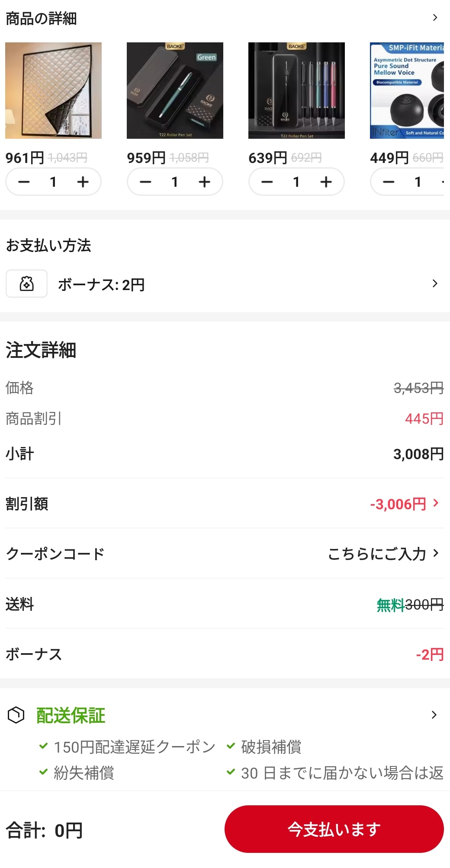Tap the 配送保証 green heading
This screenshot has width=450, height=868.
[x=71, y=715]
